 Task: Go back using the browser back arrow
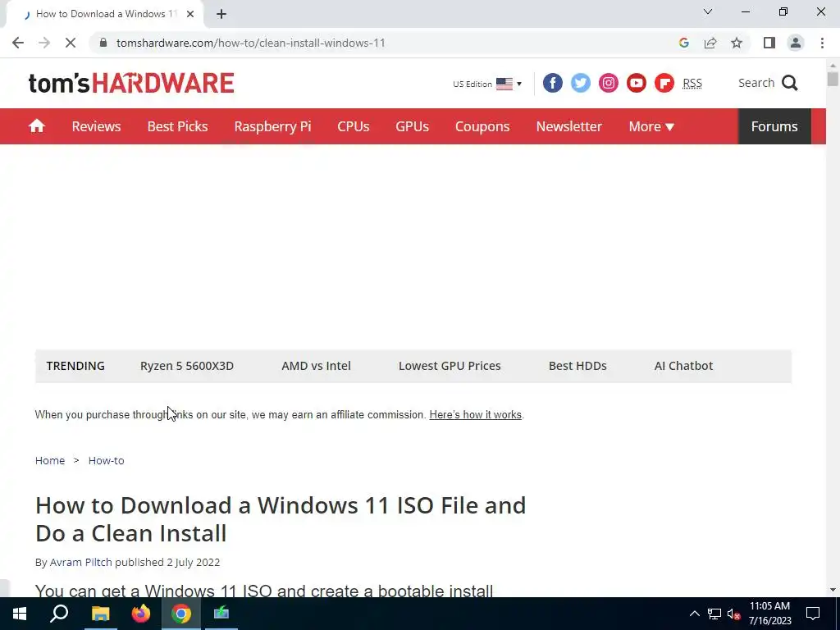pos(18,43)
